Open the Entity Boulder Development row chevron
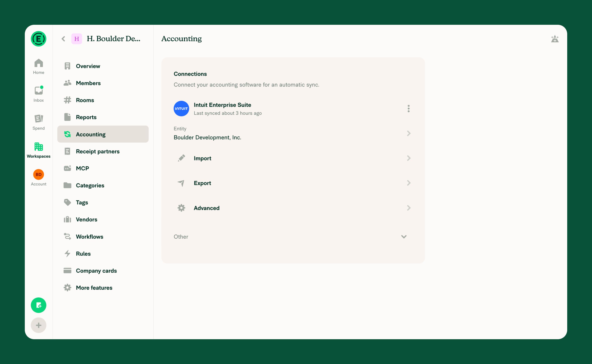 (409, 133)
